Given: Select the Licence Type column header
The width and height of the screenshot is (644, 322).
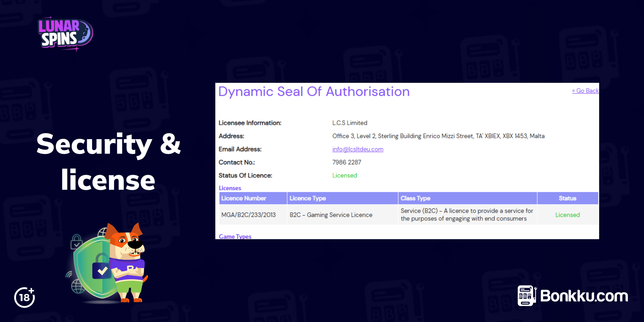Looking at the screenshot, I should pos(342,198).
